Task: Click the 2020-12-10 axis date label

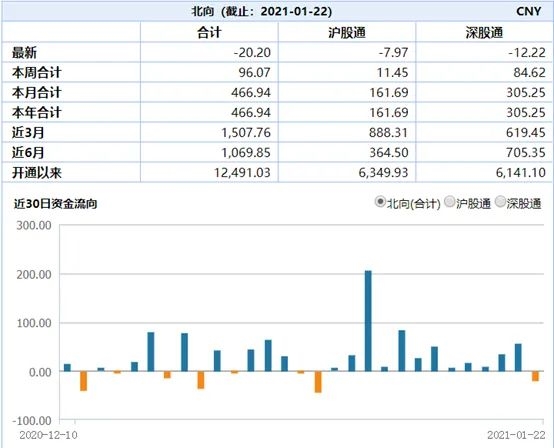Action: point(48,435)
